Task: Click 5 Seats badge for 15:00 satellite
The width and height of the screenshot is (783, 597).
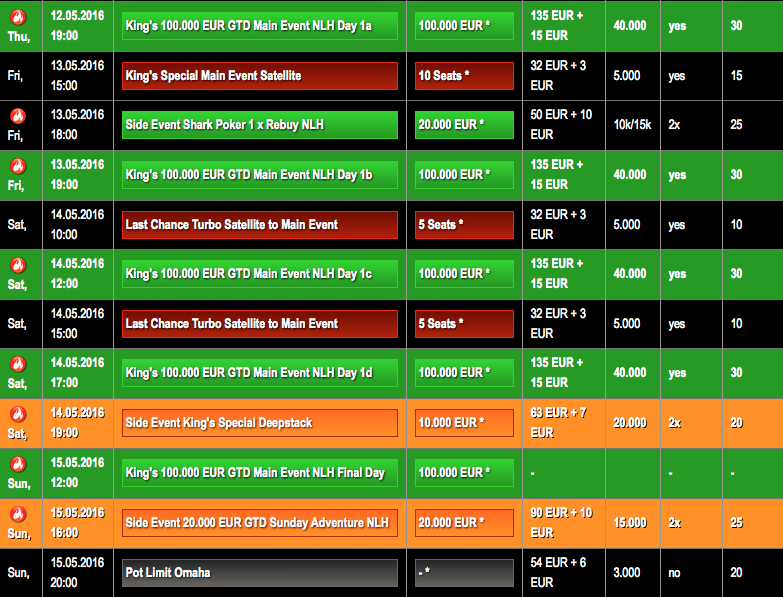Action: [464, 323]
